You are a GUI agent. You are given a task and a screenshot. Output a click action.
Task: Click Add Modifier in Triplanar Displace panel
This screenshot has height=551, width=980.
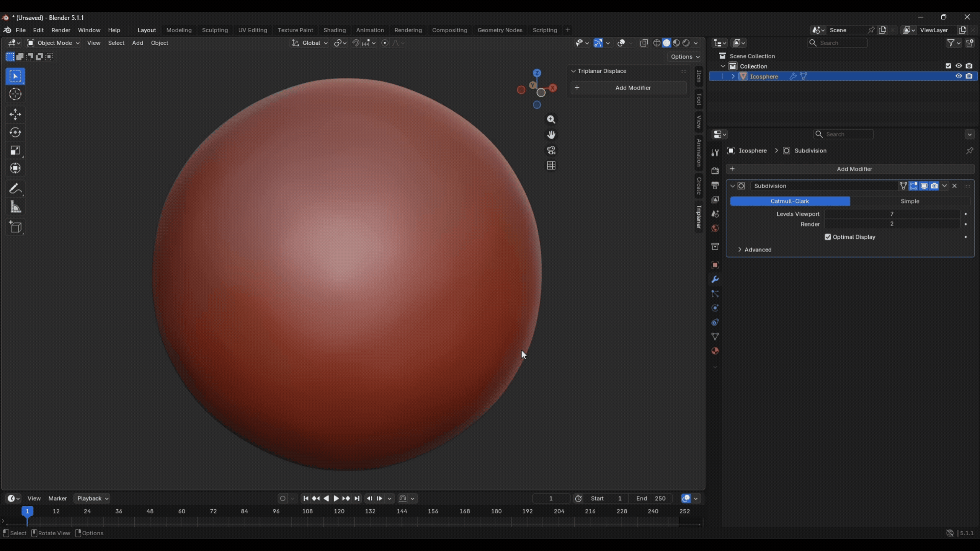[629, 88]
